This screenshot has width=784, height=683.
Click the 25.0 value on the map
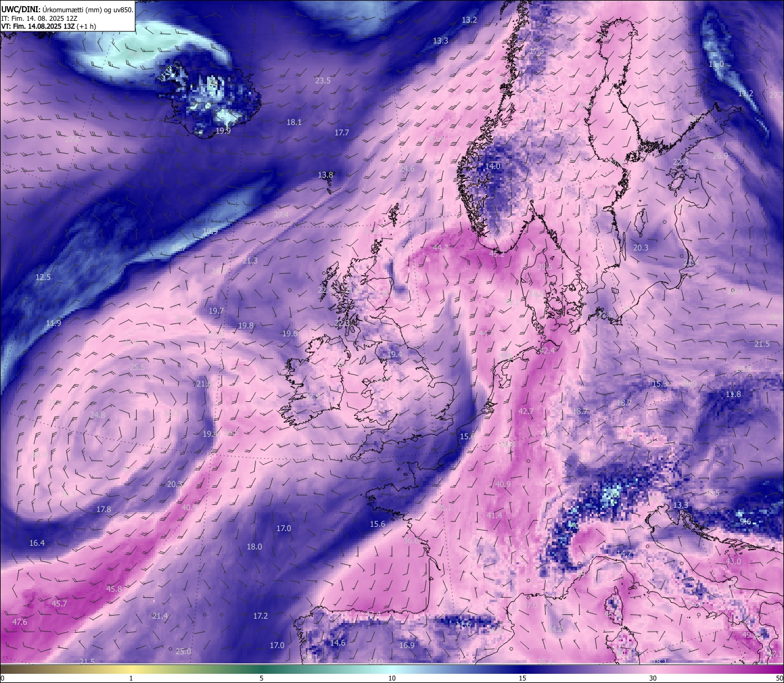pos(183,652)
